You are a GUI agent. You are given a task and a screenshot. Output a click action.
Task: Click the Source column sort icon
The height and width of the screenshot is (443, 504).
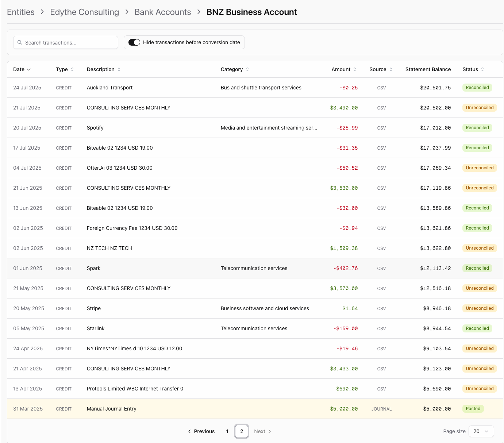click(x=391, y=69)
